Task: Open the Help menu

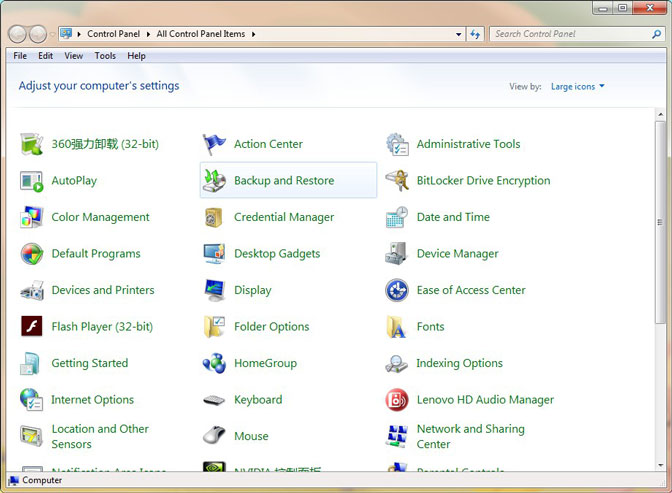Action: pyautogui.click(x=136, y=56)
